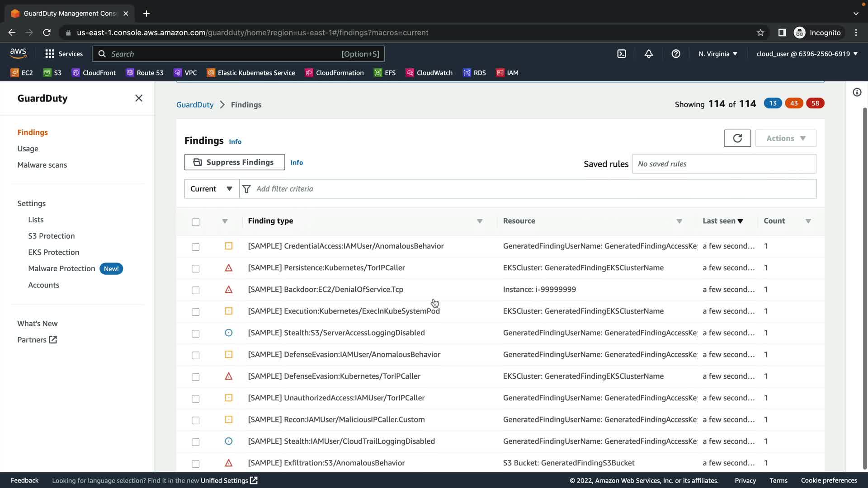
Task: Go to Malware scans in sidebar
Action: point(42,165)
